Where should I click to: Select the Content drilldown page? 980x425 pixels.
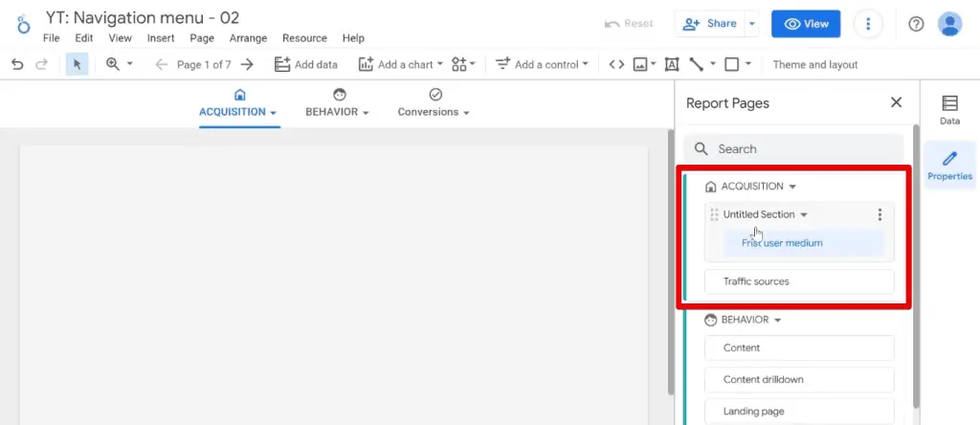[799, 379]
